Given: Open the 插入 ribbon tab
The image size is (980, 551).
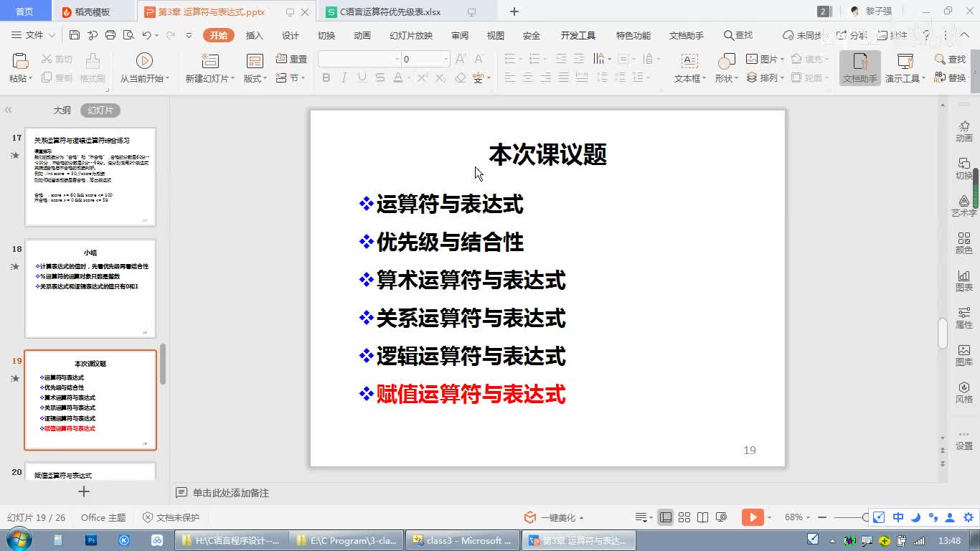Looking at the screenshot, I should point(254,35).
